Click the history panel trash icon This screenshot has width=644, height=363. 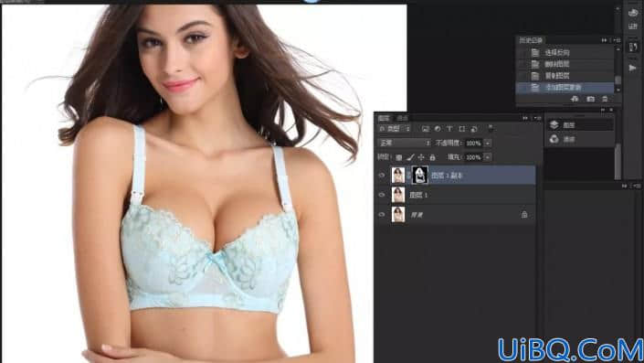[605, 99]
